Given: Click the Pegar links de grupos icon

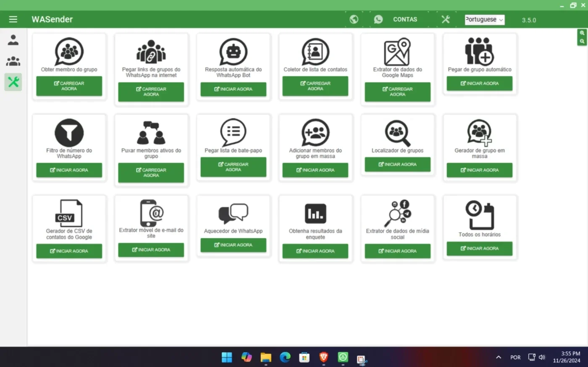Looking at the screenshot, I should click(x=151, y=51).
